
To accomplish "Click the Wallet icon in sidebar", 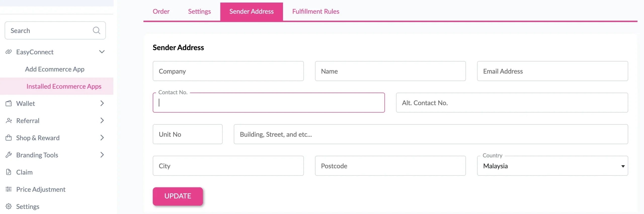I will [9, 103].
